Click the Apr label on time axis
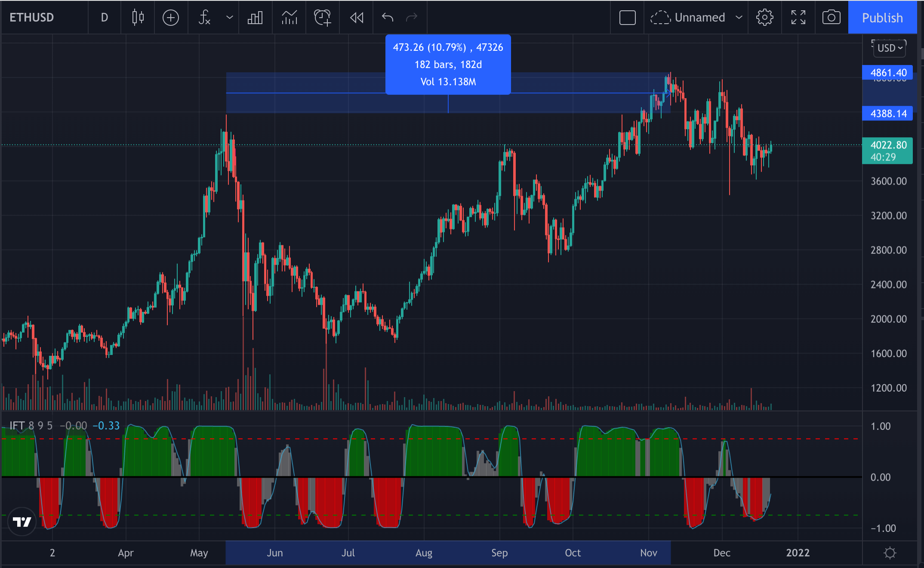 click(126, 553)
